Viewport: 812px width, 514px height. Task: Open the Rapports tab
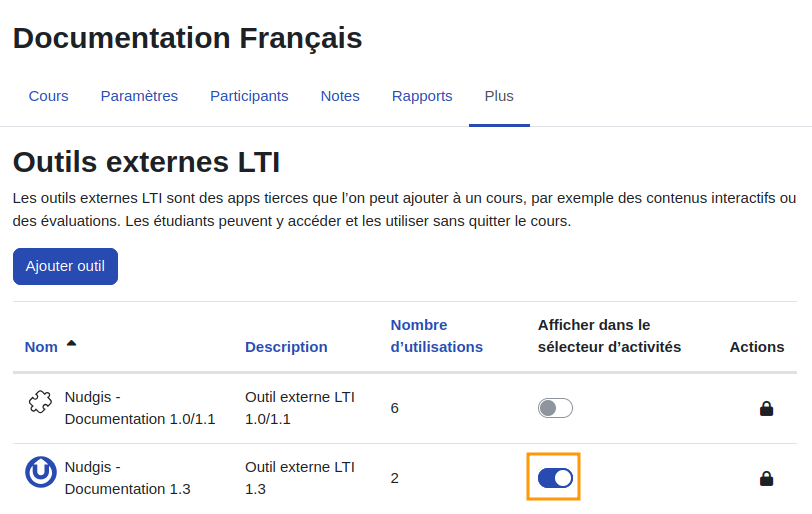[x=422, y=96]
